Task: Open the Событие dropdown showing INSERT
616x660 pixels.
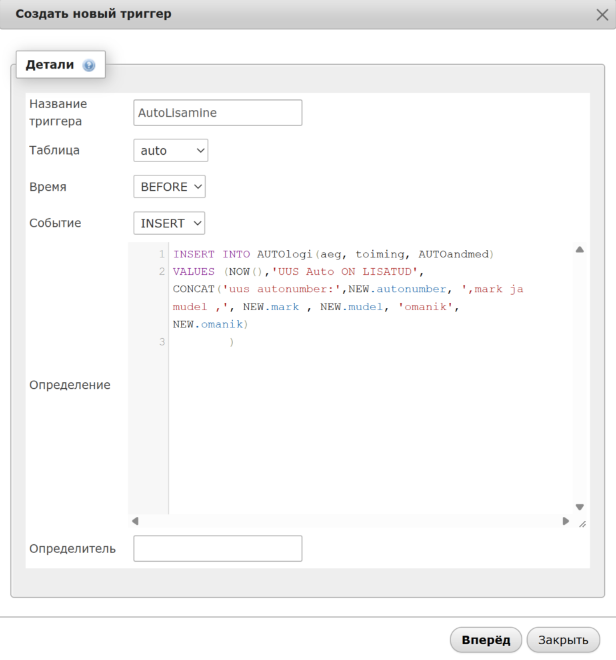Action: (169, 223)
